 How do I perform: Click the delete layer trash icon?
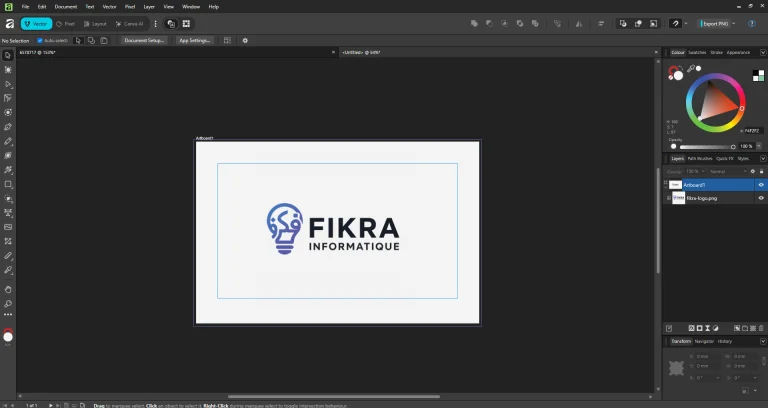761,328
